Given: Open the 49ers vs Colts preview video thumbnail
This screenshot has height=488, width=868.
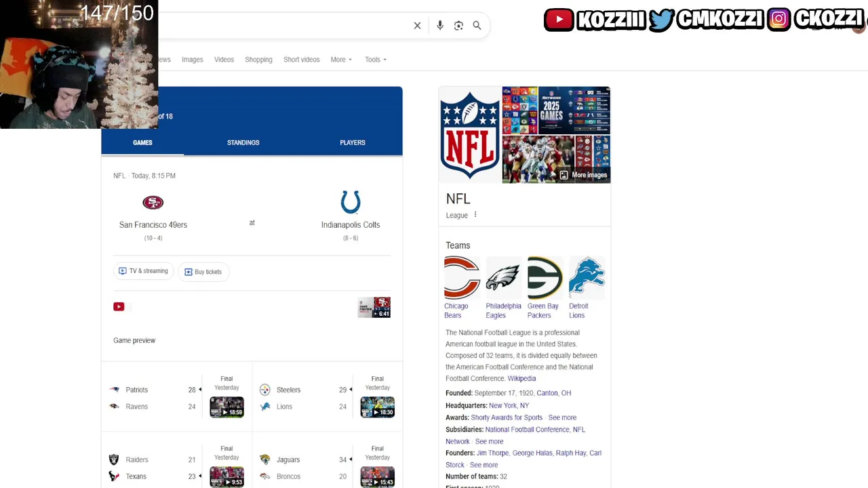Looking at the screenshot, I should 374,307.
